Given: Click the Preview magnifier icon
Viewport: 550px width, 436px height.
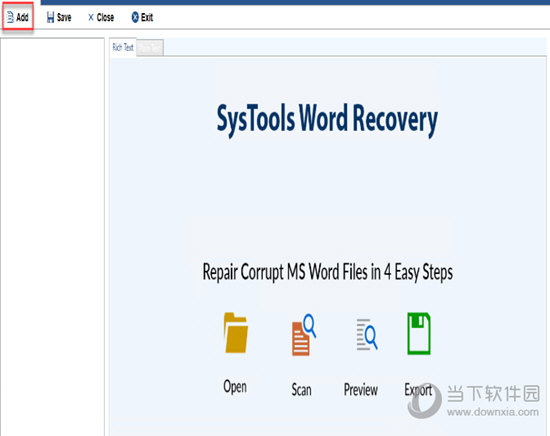Looking at the screenshot, I should (x=367, y=335).
